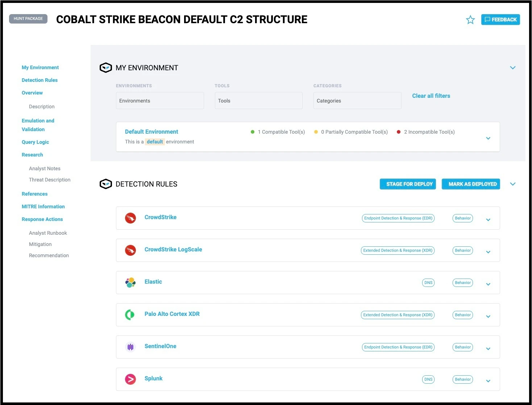This screenshot has height=405, width=532.
Task: Click the My Environment section hexagon icon
Action: tap(106, 68)
